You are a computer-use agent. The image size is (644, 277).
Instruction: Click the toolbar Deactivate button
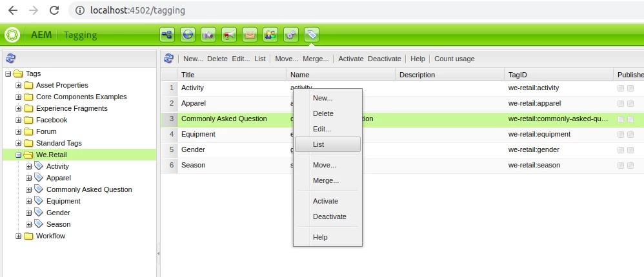(385, 59)
